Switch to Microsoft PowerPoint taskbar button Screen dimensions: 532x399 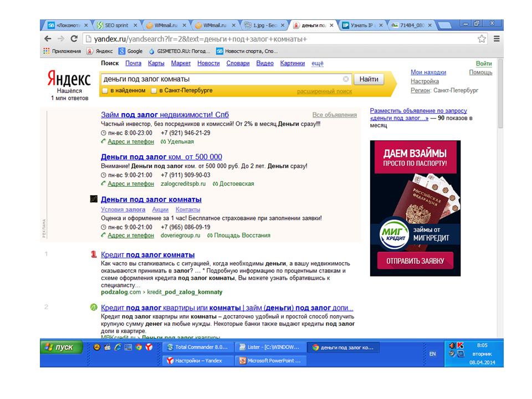click(x=271, y=361)
